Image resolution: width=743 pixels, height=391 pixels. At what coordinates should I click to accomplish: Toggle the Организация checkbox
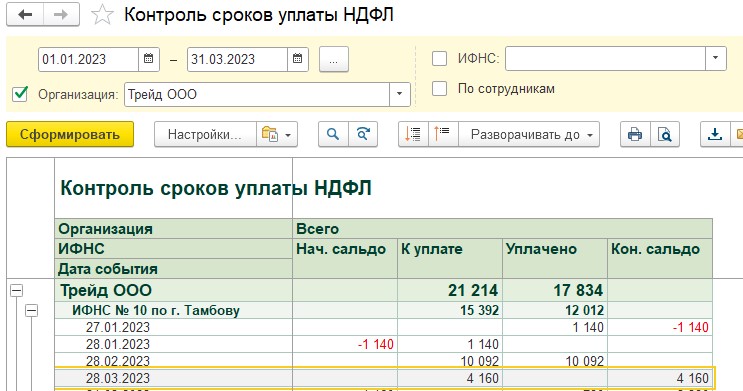coord(20,94)
